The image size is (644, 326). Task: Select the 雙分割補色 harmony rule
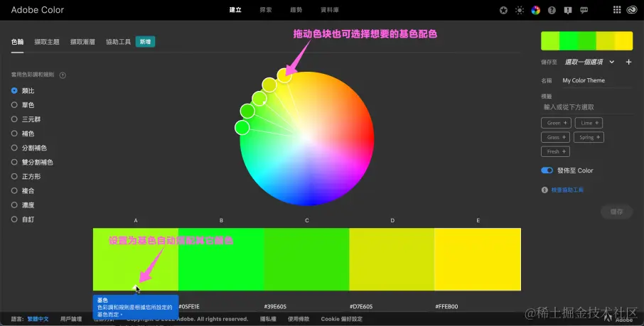coord(32,162)
